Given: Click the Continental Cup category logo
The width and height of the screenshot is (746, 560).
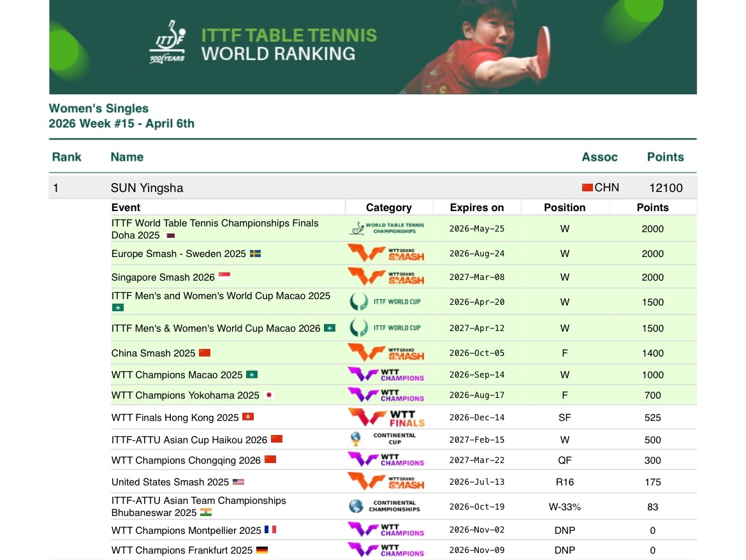Looking at the screenshot, I should pos(383,439).
